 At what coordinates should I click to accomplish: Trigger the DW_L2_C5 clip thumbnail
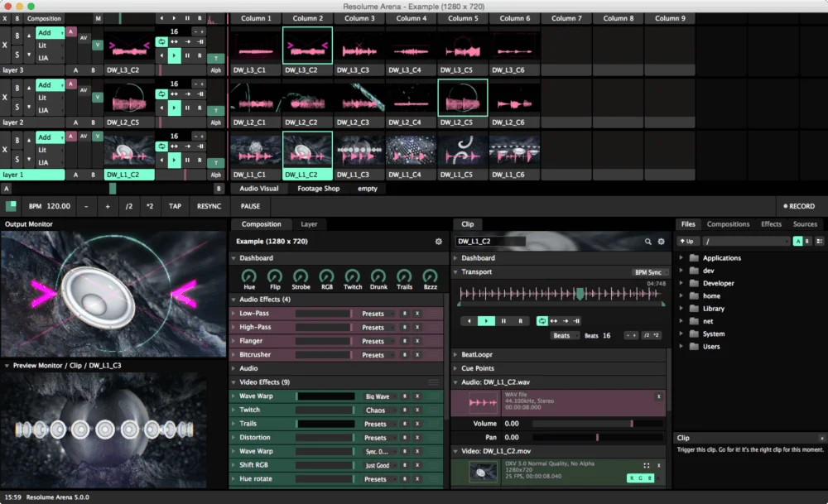(x=462, y=99)
